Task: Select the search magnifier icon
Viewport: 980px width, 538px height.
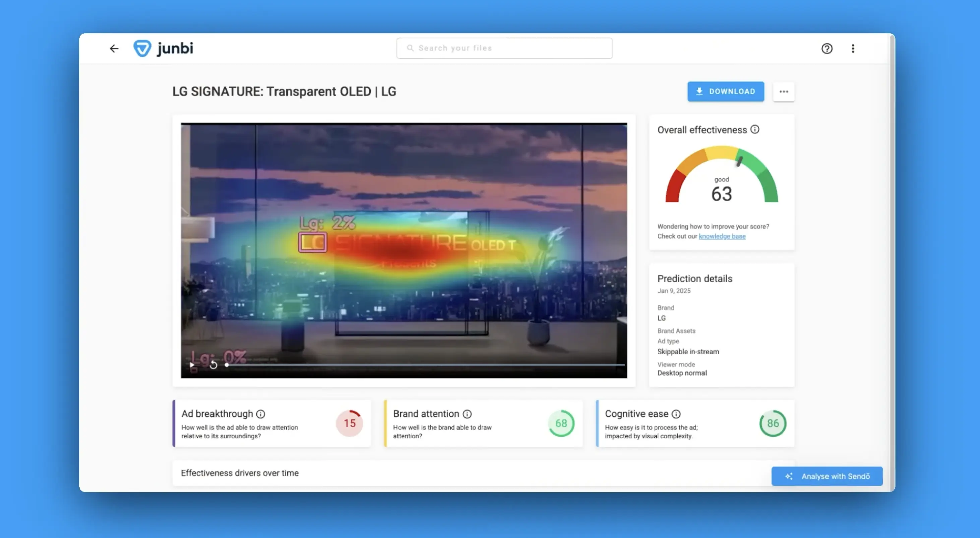Action: point(410,48)
